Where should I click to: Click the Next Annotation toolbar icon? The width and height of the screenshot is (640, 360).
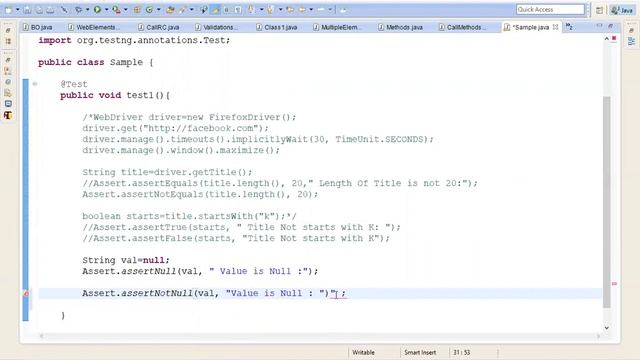coord(251,9)
